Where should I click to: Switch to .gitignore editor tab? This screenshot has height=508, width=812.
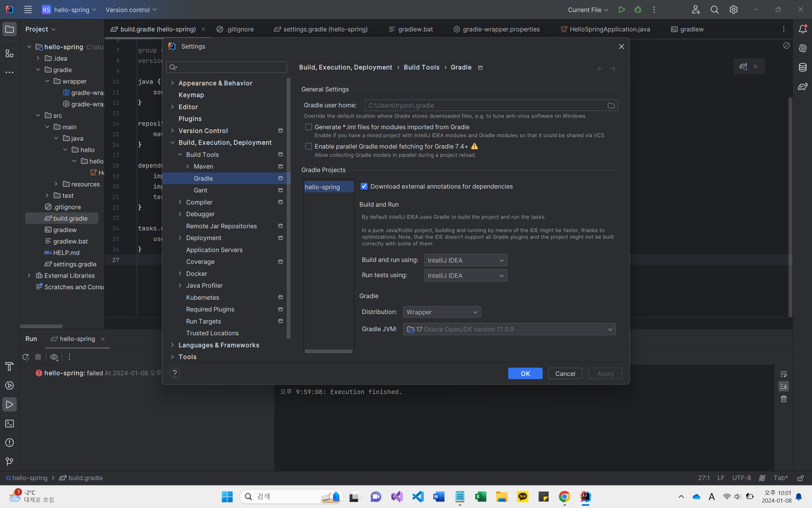[235, 29]
